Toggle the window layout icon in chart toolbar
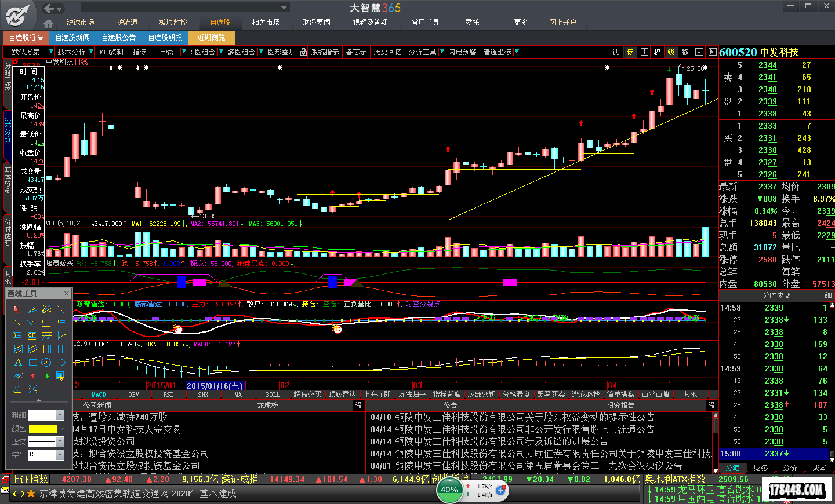 pos(699,52)
